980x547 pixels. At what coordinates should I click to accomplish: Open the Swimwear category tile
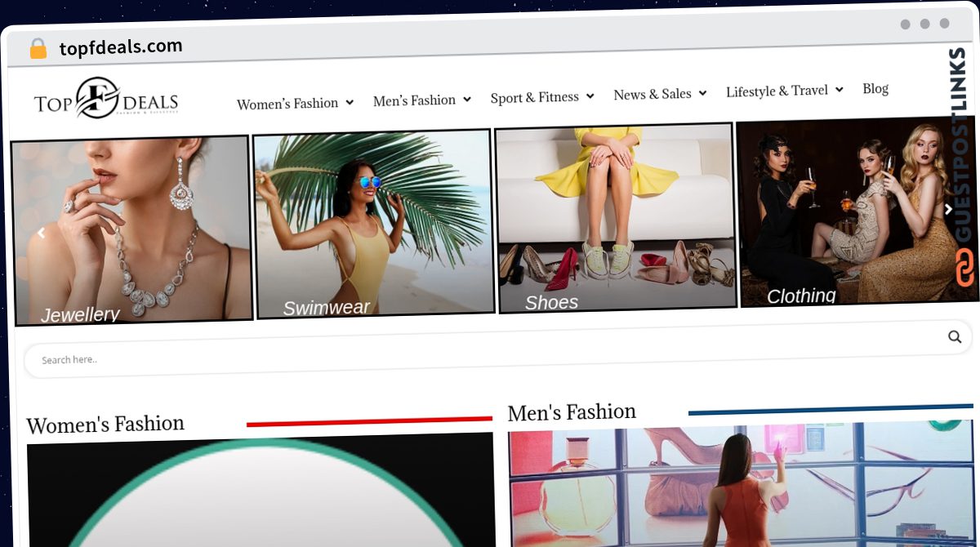click(x=374, y=223)
